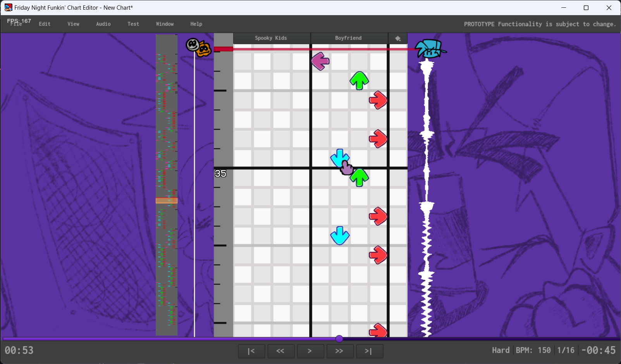Open the View menu
621x364 pixels.
(73, 24)
